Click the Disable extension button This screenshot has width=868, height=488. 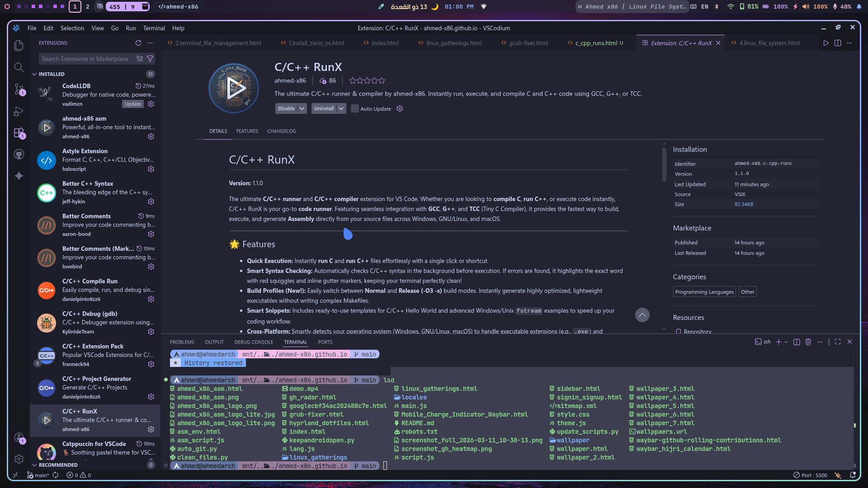pos(286,108)
